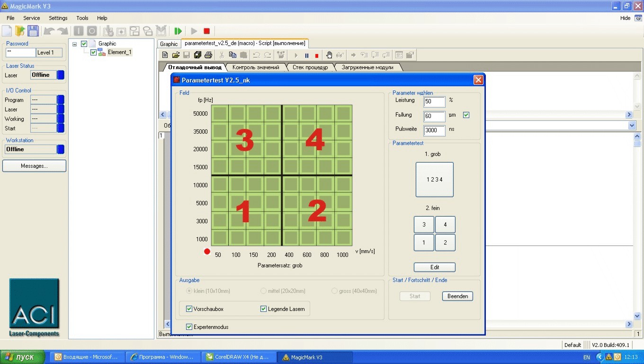The width and height of the screenshot is (644, 364).
Task: Click fein button number 2
Action: [x=445, y=243]
